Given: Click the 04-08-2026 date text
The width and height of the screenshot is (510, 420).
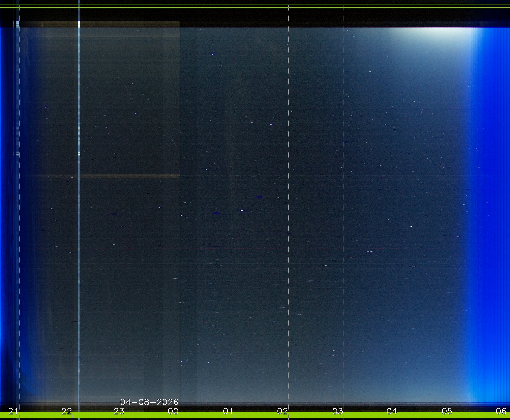Looking at the screenshot, I should pos(149,402).
